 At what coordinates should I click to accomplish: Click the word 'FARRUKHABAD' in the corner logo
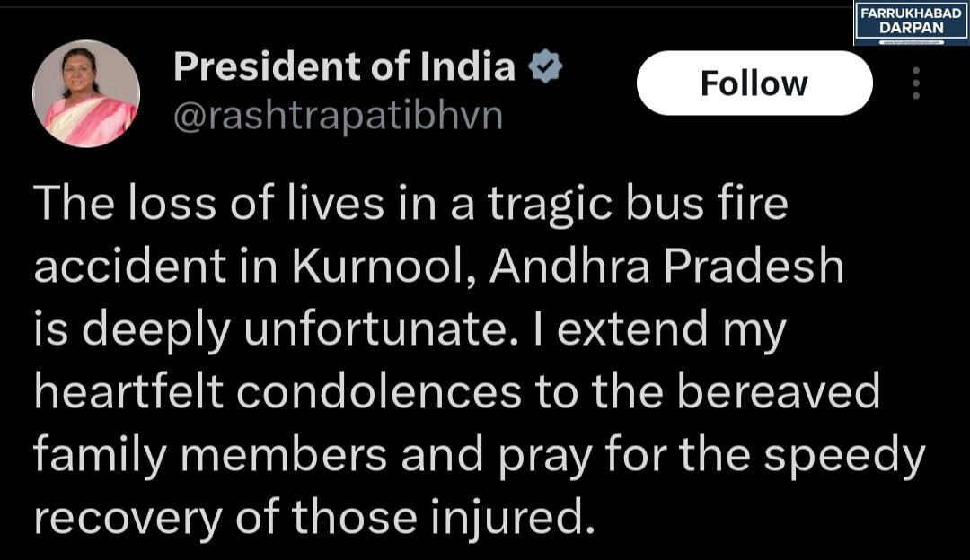tap(910, 15)
